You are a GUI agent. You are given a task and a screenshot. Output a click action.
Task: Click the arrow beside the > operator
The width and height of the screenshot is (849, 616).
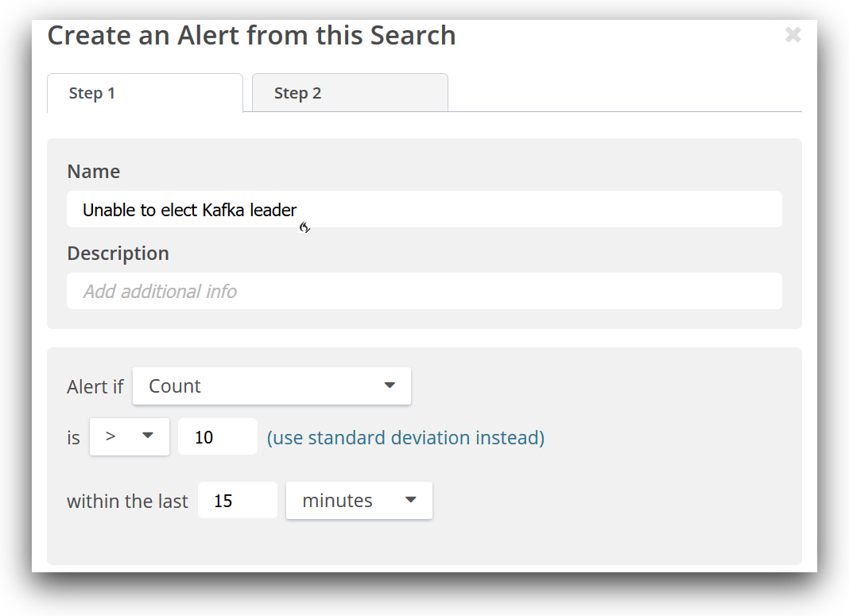click(148, 436)
